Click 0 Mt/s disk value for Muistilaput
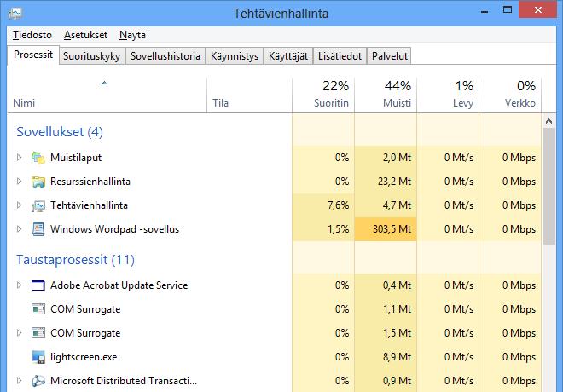The image size is (563, 392). [x=459, y=158]
